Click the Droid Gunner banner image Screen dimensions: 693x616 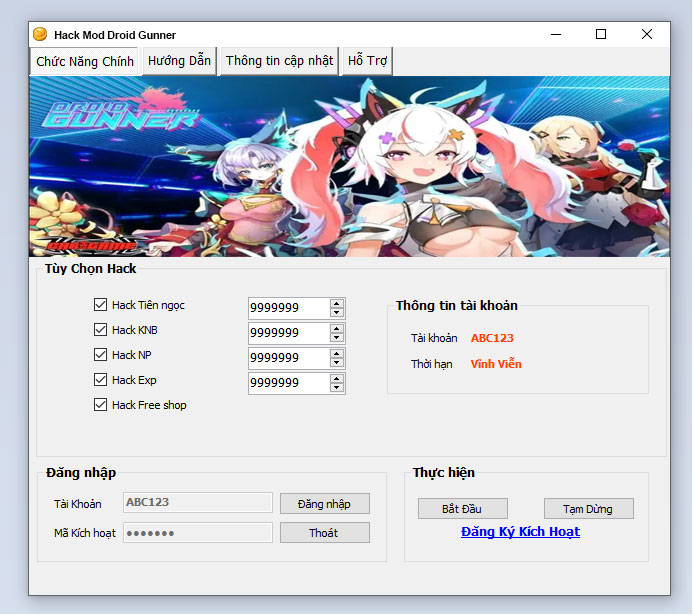pyautogui.click(x=349, y=166)
